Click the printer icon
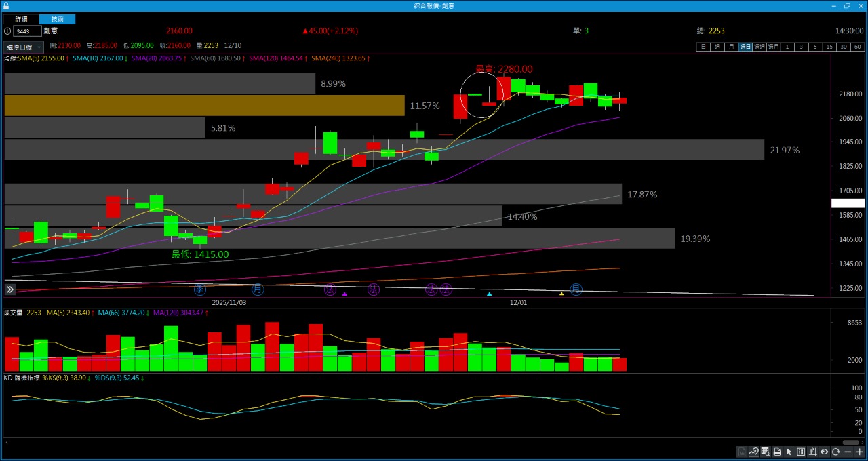 [x=777, y=452]
